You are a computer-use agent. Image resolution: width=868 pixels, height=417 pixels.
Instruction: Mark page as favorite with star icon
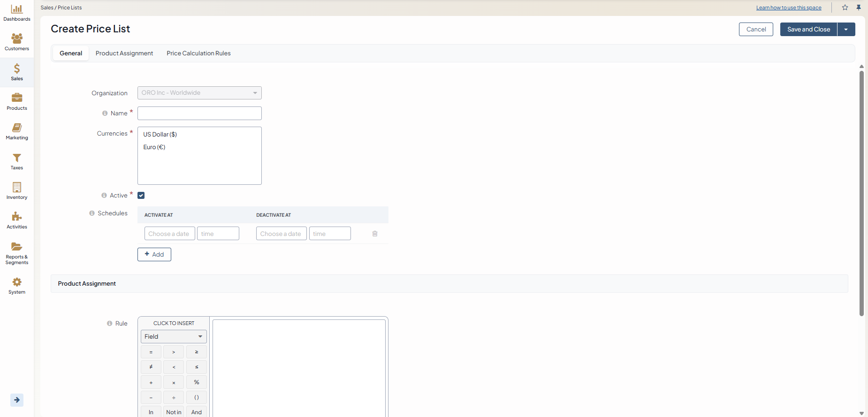pos(845,8)
